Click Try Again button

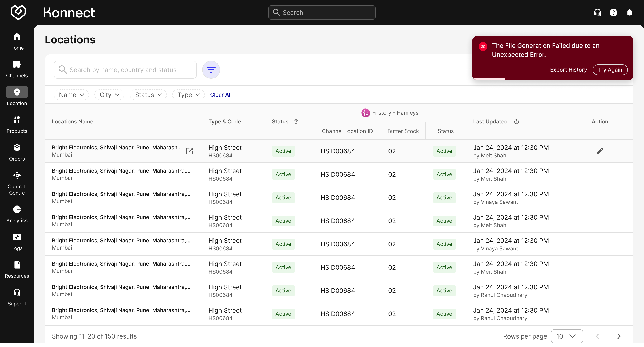tap(610, 70)
